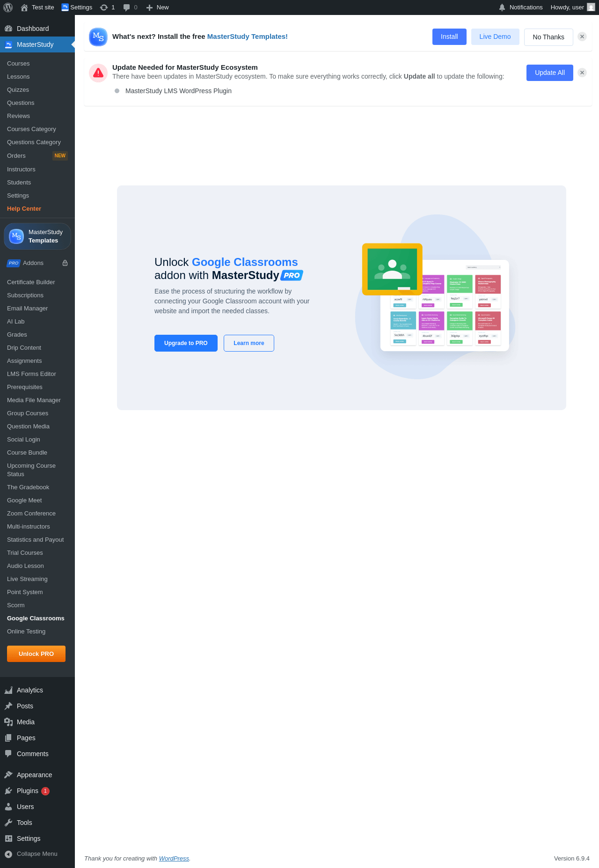Open the updates icon in admin bar
Image resolution: width=599 pixels, height=868 pixels.
(x=104, y=7)
